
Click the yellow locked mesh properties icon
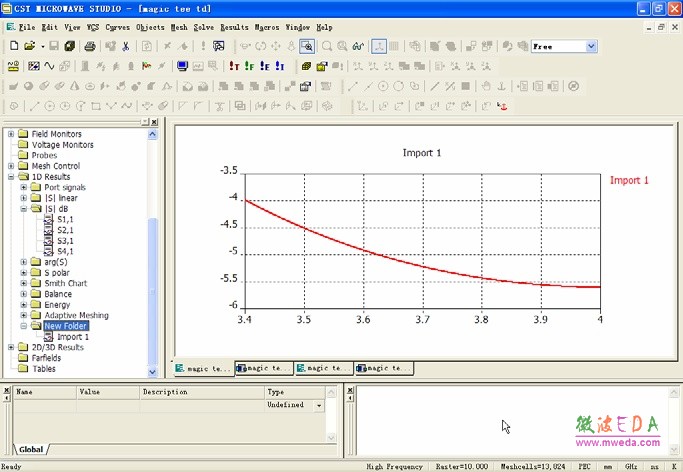point(321,66)
